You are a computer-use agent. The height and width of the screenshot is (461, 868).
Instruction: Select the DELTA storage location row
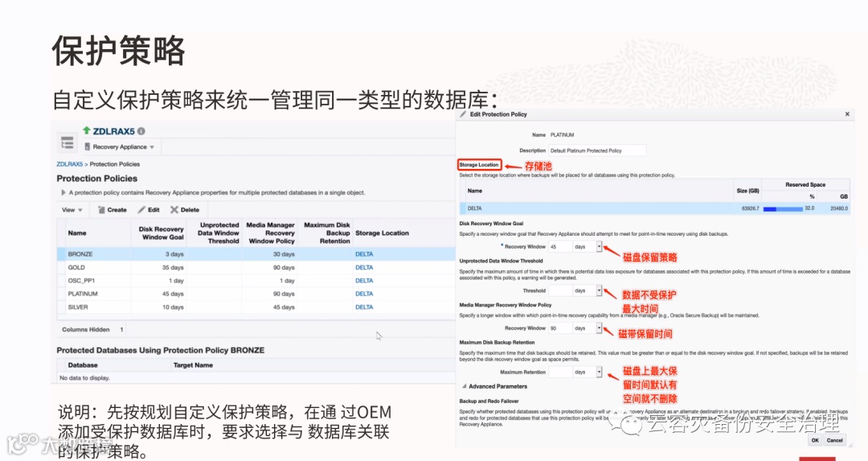653,208
